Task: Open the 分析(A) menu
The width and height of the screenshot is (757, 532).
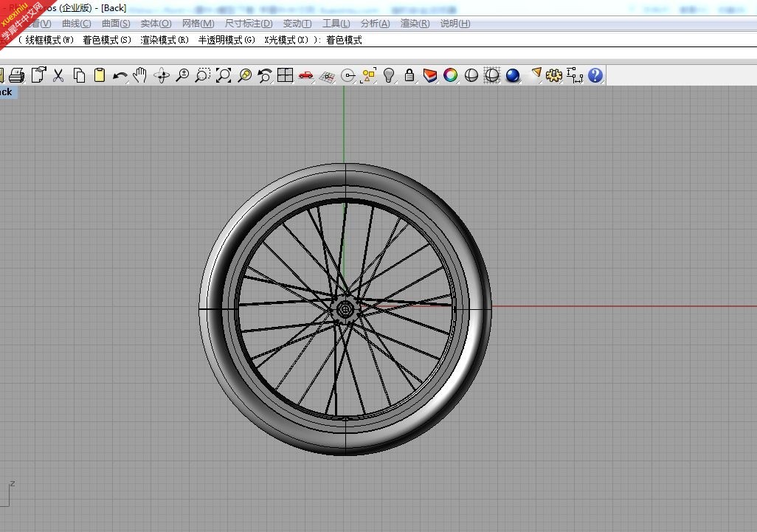Action: pyautogui.click(x=375, y=23)
